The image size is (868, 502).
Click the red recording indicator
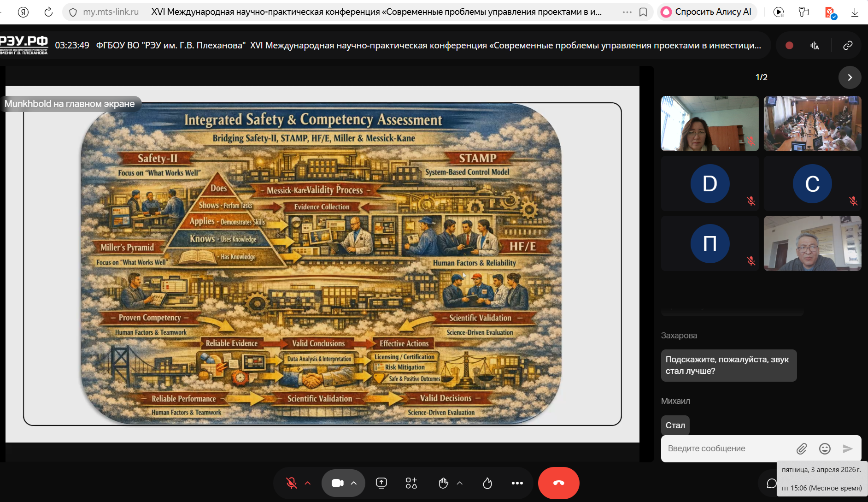(789, 45)
